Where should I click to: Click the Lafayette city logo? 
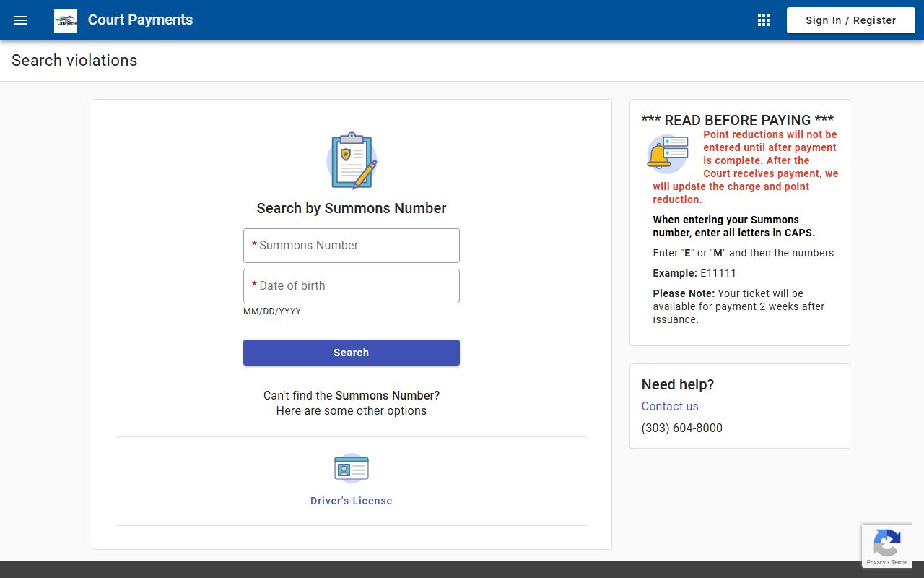(66, 21)
